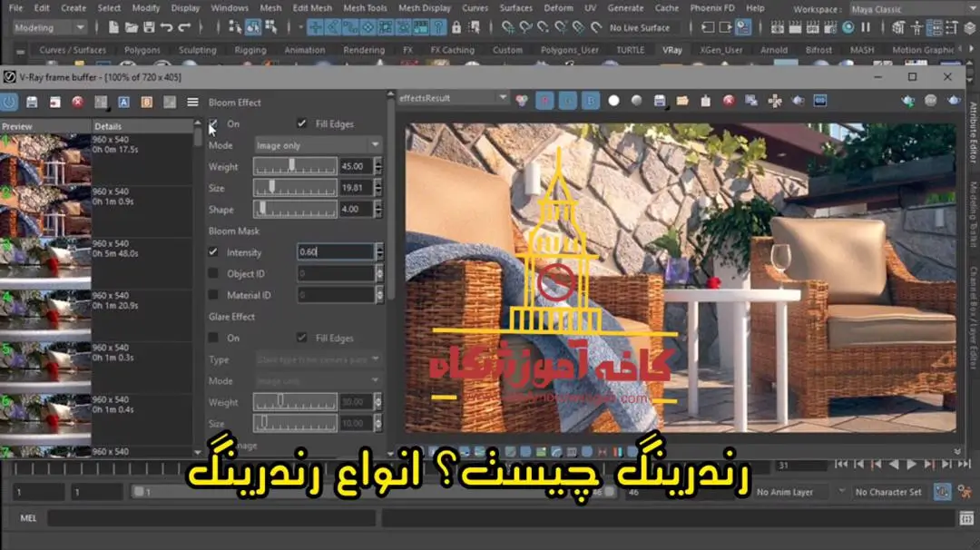This screenshot has height=550, width=980.
Task: Open the history options hamburger menu
Action: 192,102
